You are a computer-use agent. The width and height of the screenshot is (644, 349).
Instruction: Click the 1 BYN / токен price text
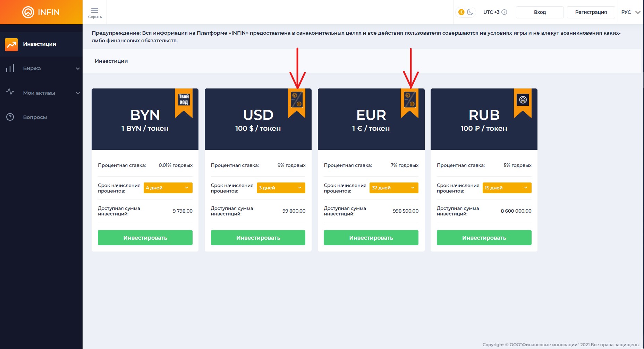pyautogui.click(x=145, y=128)
